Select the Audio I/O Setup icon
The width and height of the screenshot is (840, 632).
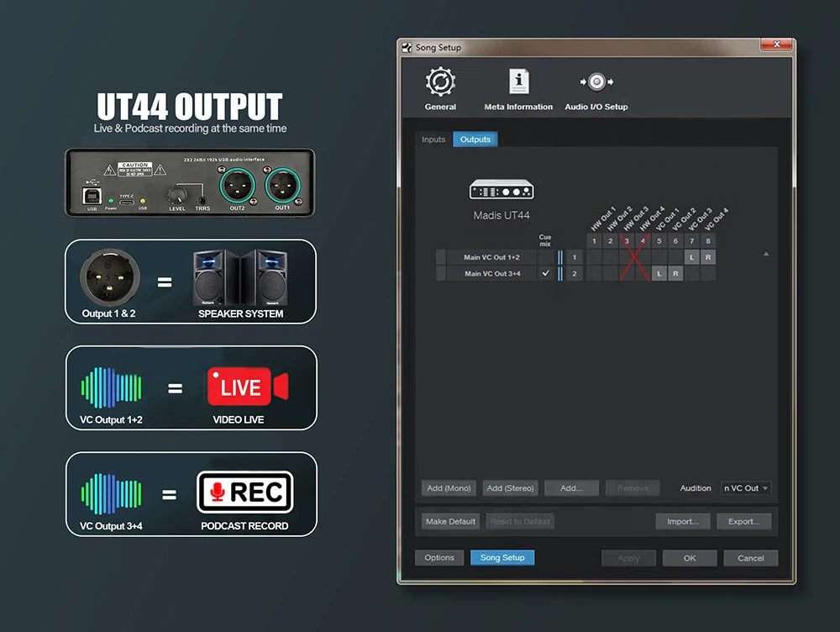596,82
